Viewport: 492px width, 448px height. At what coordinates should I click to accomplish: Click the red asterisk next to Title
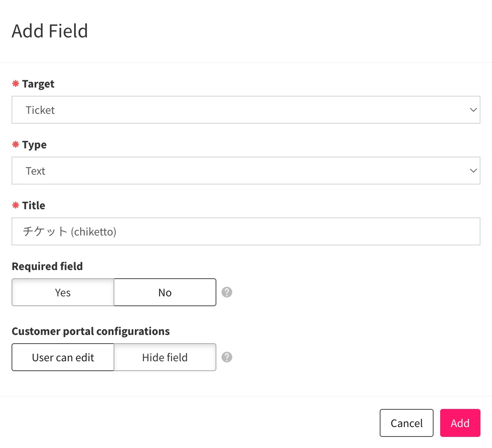pyautogui.click(x=15, y=205)
